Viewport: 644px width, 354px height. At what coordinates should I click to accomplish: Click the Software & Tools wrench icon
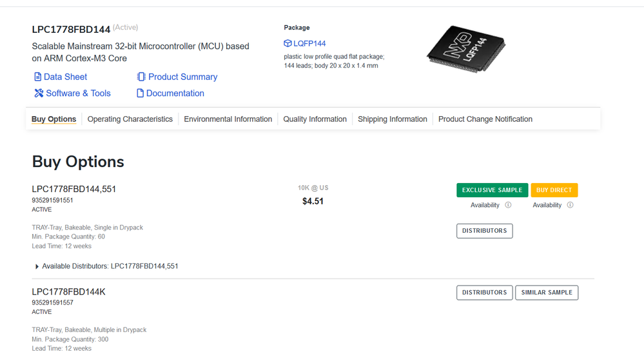point(39,93)
